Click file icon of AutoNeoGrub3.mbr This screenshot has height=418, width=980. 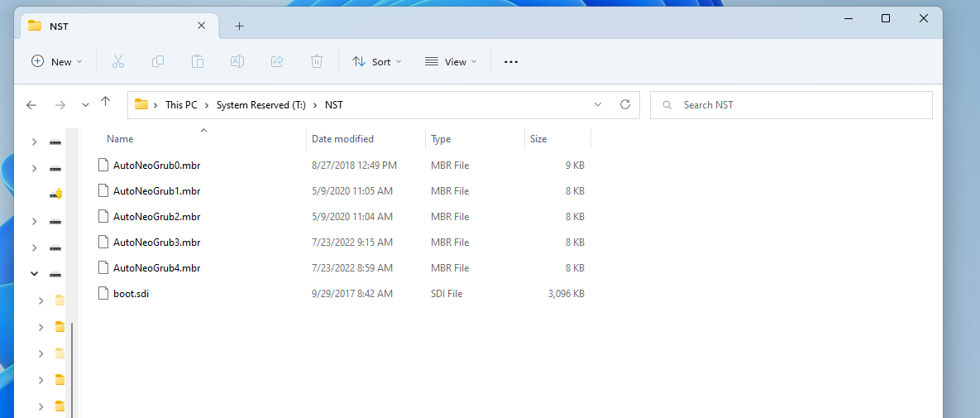point(103,243)
